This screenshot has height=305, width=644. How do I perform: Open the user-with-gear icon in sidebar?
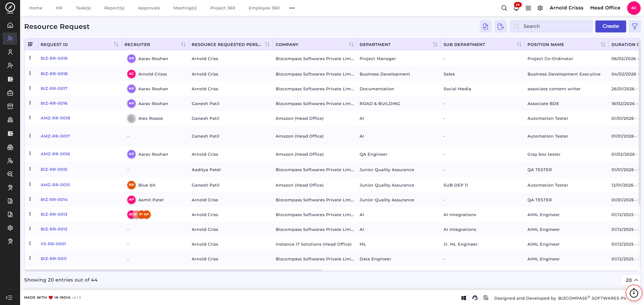click(10, 161)
